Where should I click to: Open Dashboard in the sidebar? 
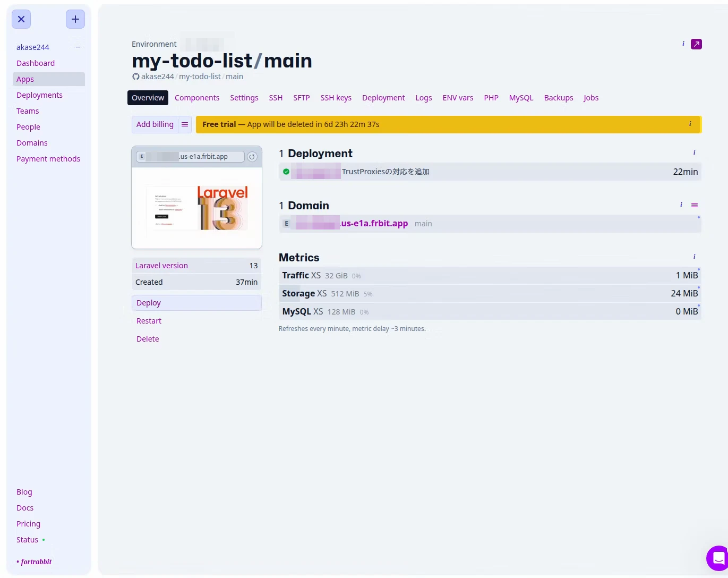click(x=36, y=63)
